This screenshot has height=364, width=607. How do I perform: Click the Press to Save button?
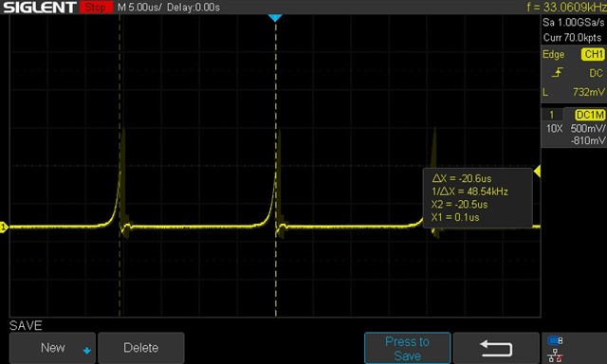pyautogui.click(x=407, y=348)
